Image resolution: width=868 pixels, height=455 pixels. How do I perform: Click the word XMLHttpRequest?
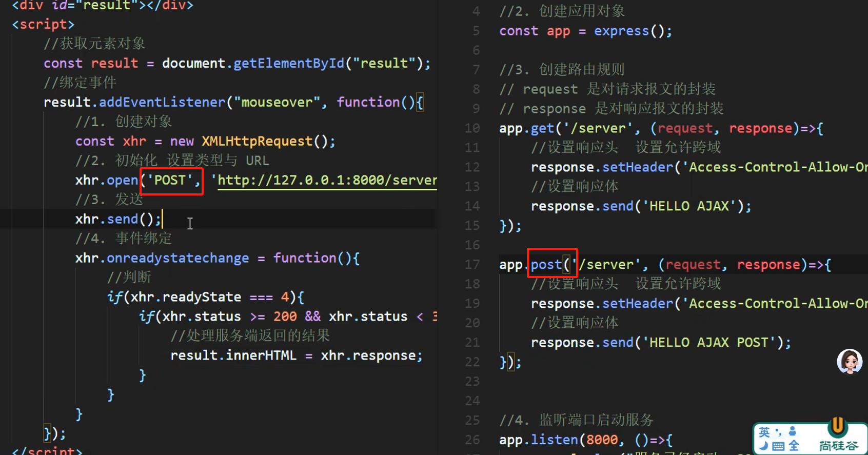point(257,141)
